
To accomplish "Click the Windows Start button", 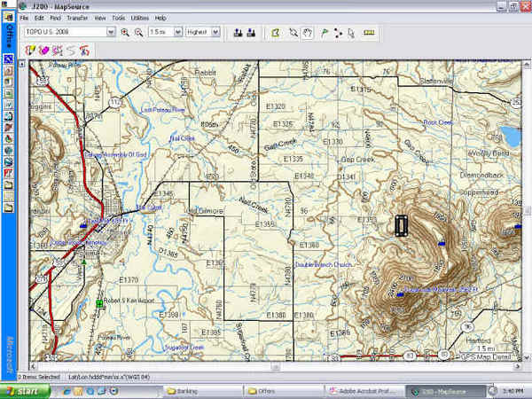I will (x=25, y=391).
